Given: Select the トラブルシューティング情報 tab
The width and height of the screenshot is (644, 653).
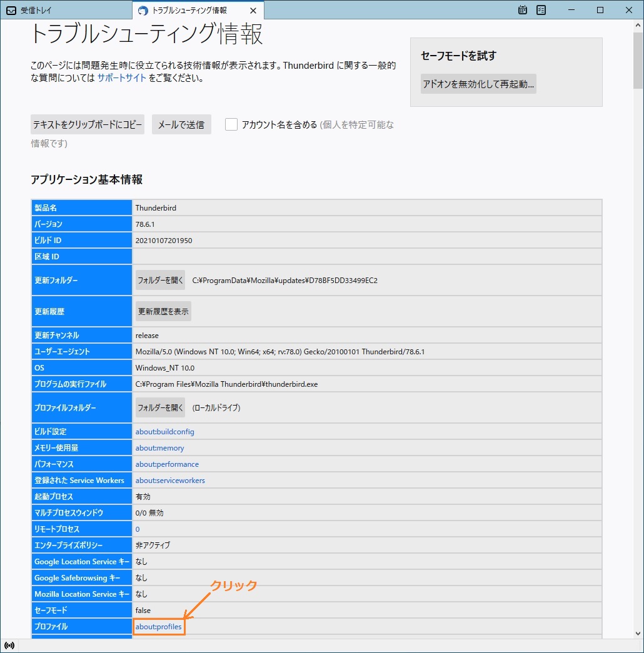Looking at the screenshot, I should [188, 11].
